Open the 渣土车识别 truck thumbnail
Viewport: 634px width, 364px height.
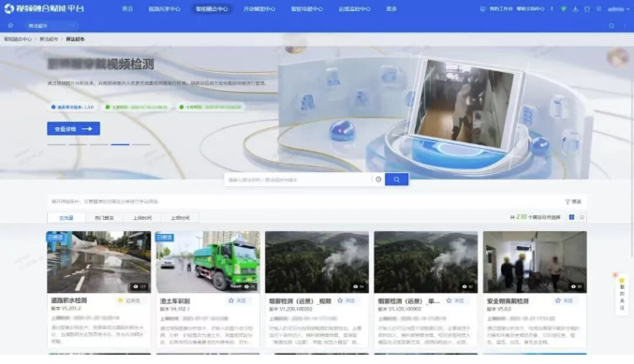point(208,262)
